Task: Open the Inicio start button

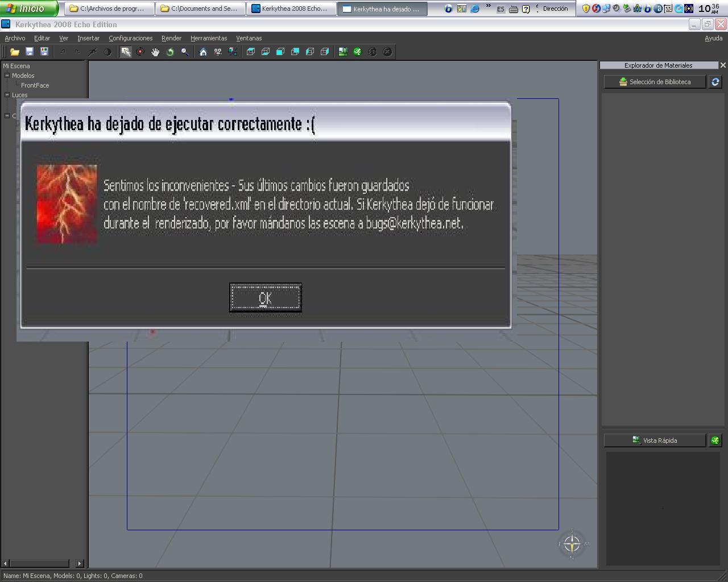Action: coord(29,9)
